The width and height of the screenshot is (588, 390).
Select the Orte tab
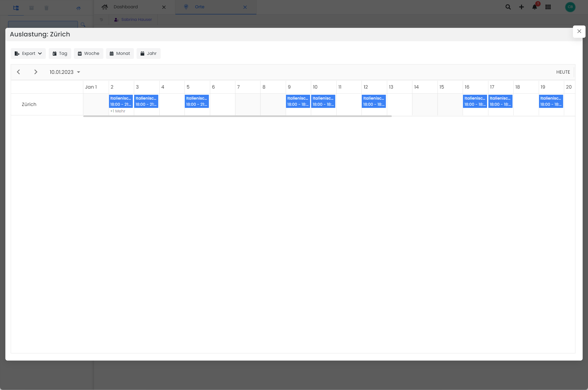pyautogui.click(x=199, y=7)
